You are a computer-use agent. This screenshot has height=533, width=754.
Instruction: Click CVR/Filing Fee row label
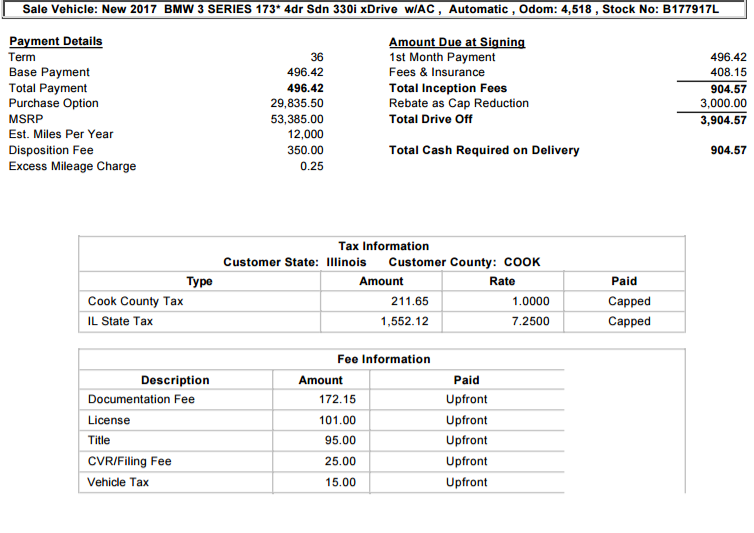click(x=129, y=462)
